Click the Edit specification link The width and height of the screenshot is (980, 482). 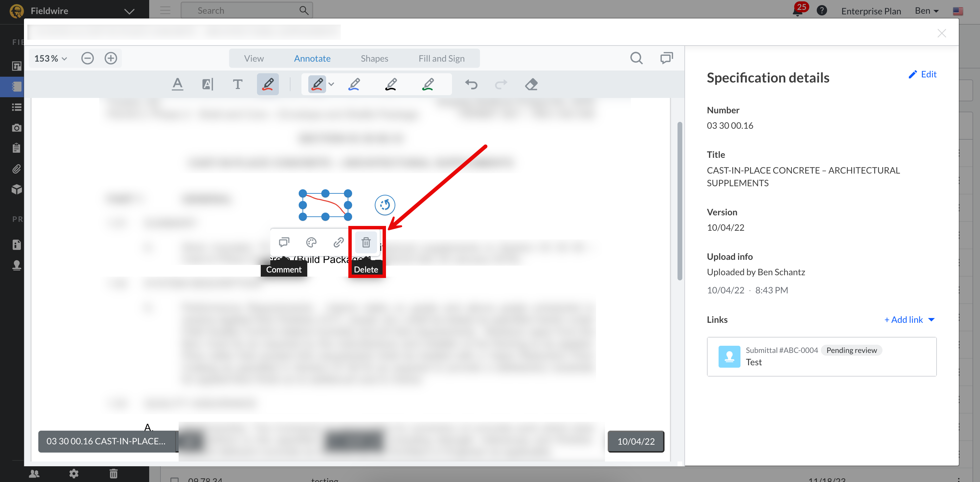[923, 74]
